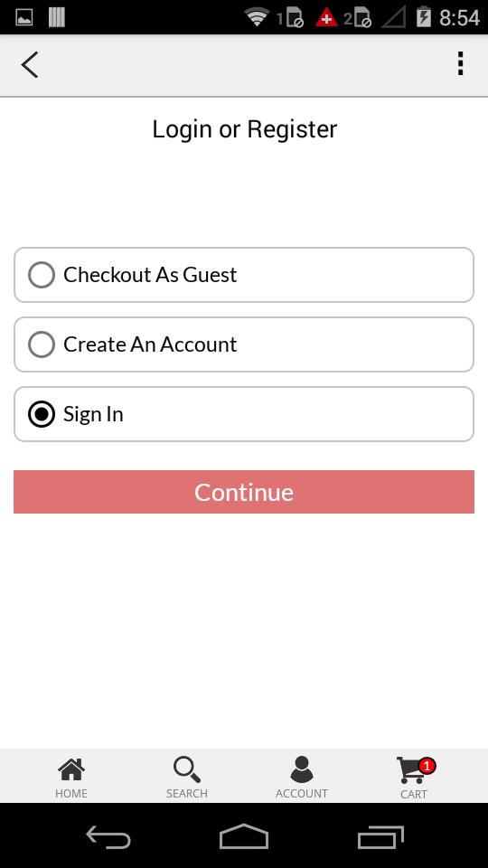Screen dimensions: 488x868
Task: Tap the Android back navigation button
Action: click(108, 836)
